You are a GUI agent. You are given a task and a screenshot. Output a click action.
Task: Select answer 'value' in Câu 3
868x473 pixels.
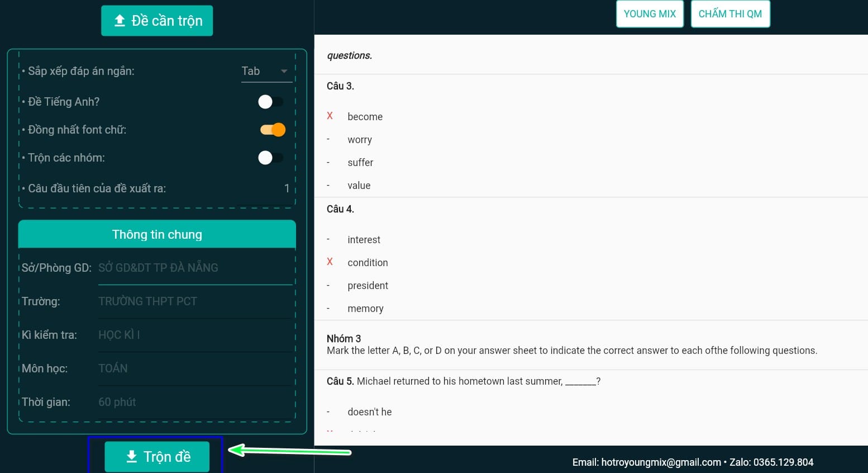click(359, 186)
